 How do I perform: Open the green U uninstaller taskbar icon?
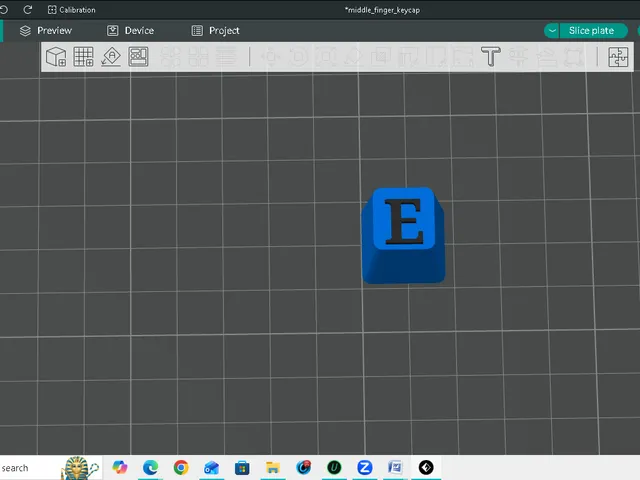[334, 467]
